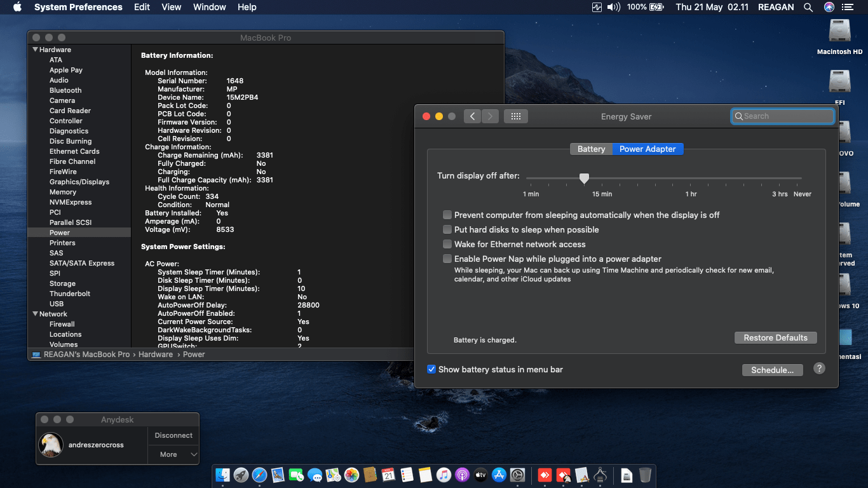Click Restore Defaults button
The image size is (868, 488).
pos(775,337)
